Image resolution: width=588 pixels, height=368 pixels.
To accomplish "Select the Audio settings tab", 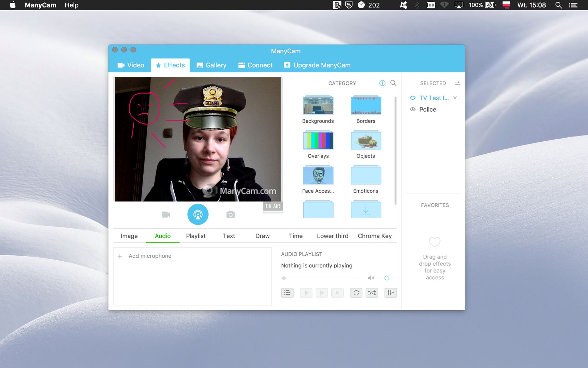I will click(x=163, y=236).
